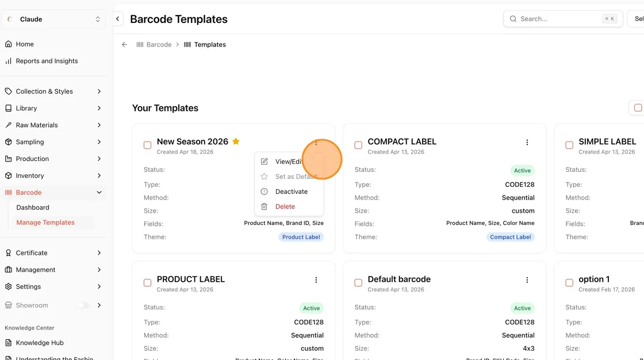Open the Default barcode three-dot menu

point(527,280)
